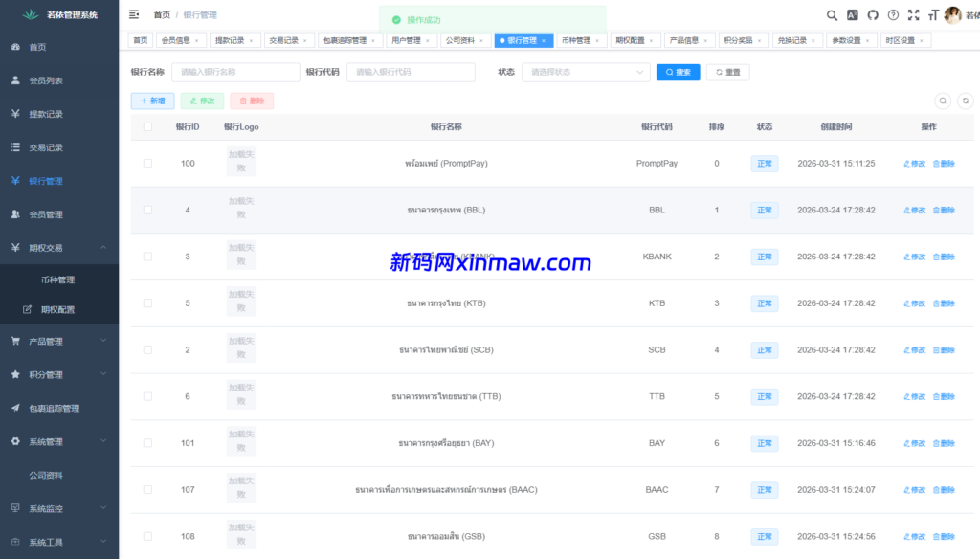Open the font size setting icon
Viewport: 980px width, 559px height.
coord(933,15)
